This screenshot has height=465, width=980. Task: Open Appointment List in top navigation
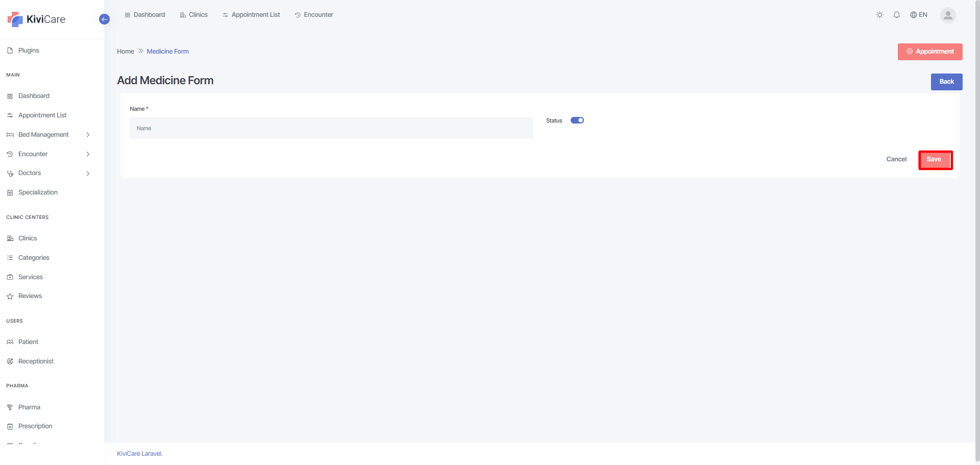coord(251,15)
